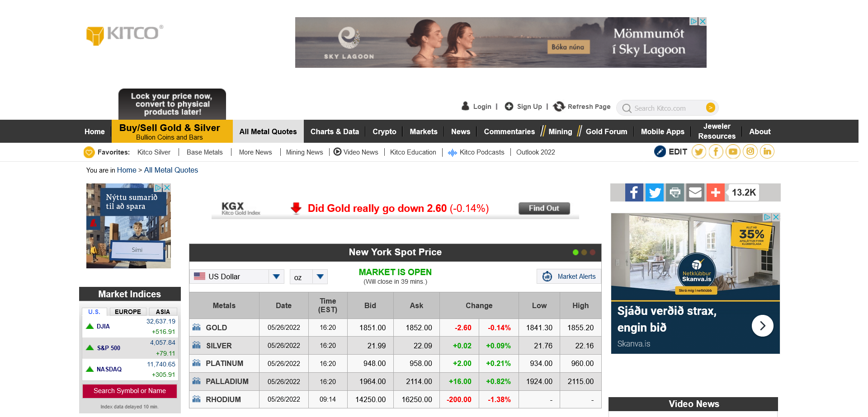Share page via Twitter share button

point(654,192)
